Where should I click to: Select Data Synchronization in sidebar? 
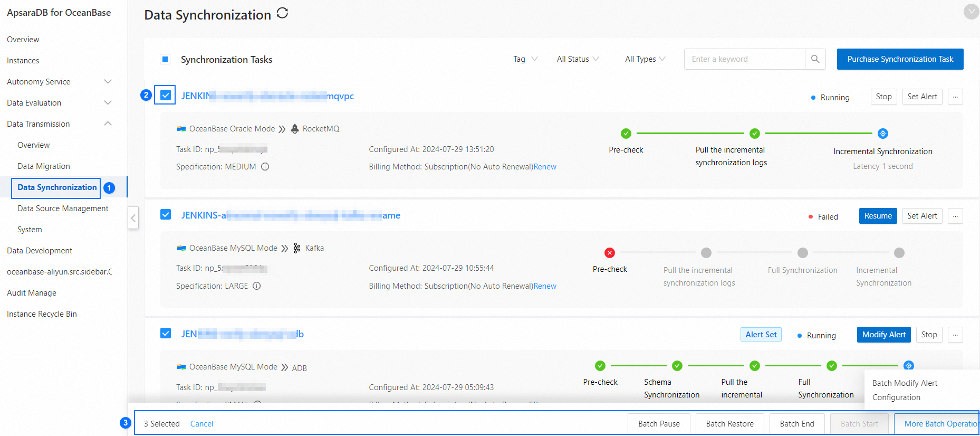(x=57, y=187)
